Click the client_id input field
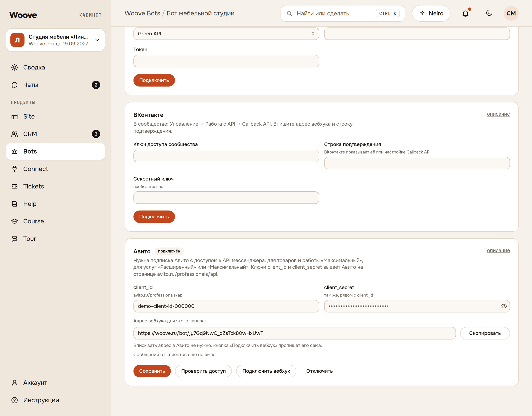532x416 pixels. [226, 306]
